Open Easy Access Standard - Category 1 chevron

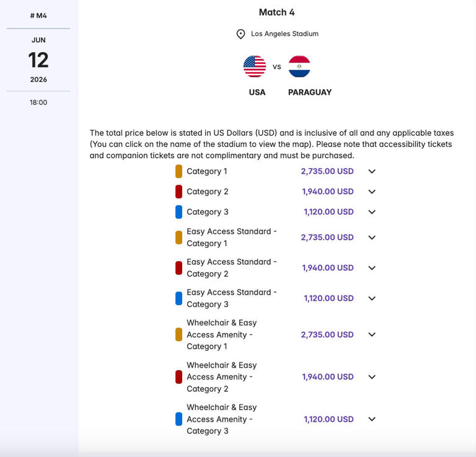click(x=372, y=237)
